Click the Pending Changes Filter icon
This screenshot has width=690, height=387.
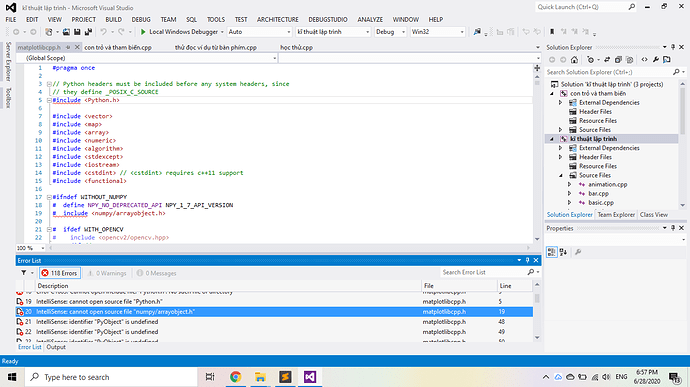coord(591,60)
